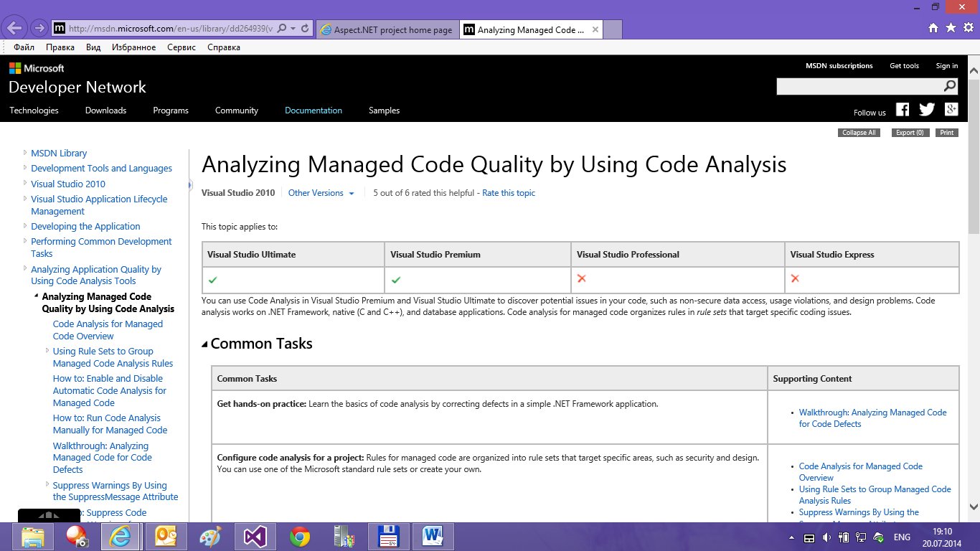This screenshot has width=980, height=551.
Task: Open Visual Studio from taskbar
Action: [x=255, y=536]
